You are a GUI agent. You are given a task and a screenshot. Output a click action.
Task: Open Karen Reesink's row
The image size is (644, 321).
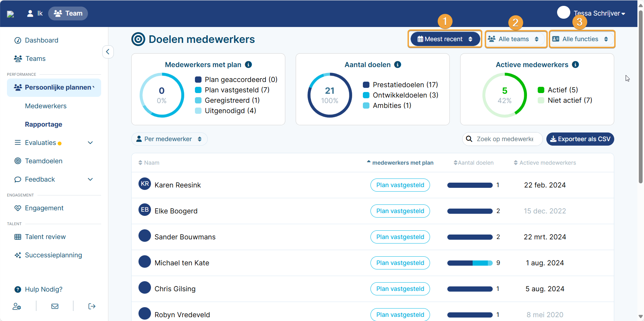(x=373, y=185)
